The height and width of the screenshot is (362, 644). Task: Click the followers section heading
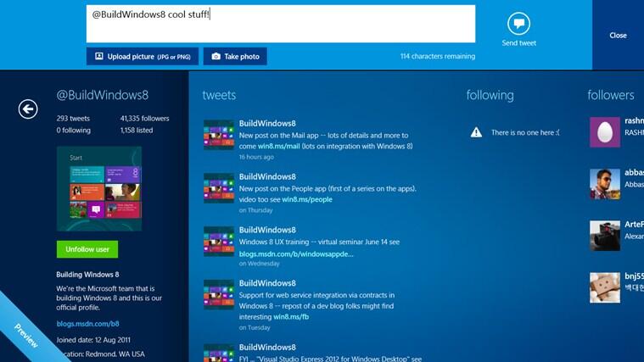click(x=611, y=95)
